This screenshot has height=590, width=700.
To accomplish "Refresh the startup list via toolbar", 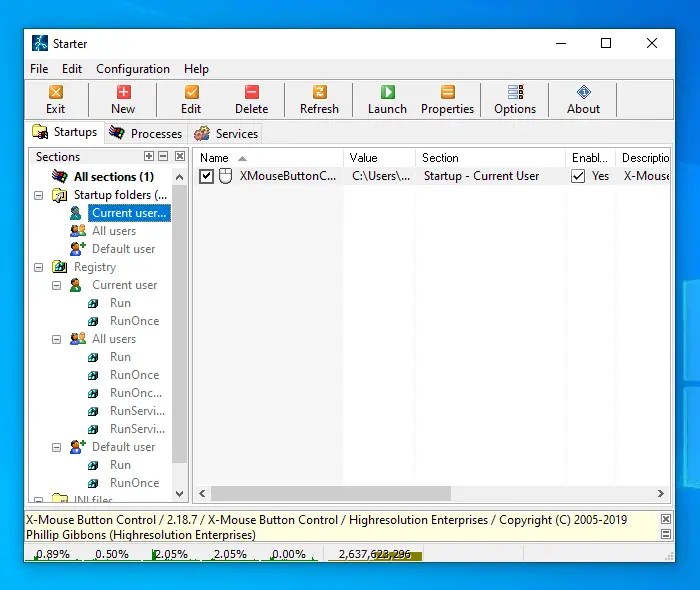I will (319, 93).
